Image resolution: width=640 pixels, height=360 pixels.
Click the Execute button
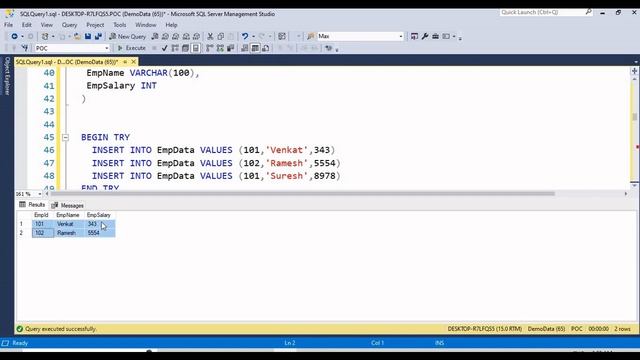point(131,48)
